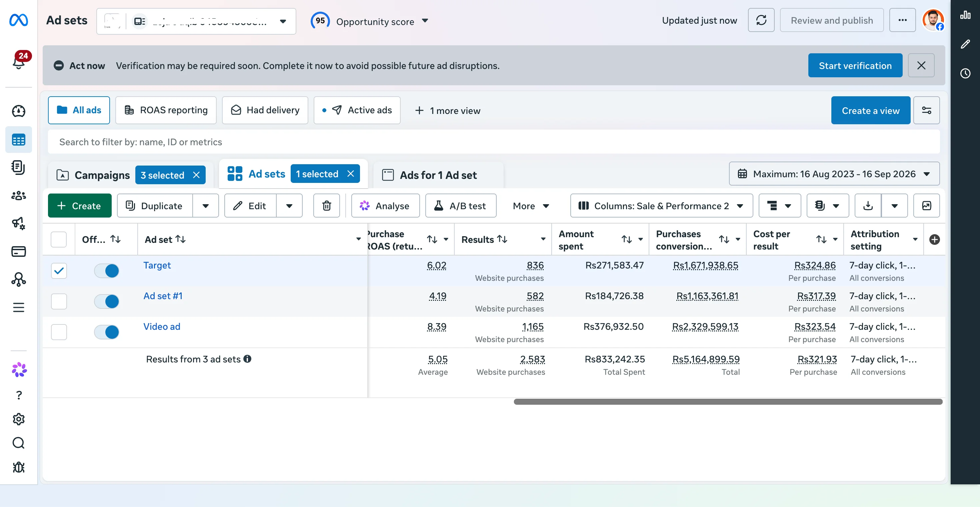Image resolution: width=980 pixels, height=507 pixels.
Task: Click Search magnifier icon in sidebar
Action: click(19, 443)
